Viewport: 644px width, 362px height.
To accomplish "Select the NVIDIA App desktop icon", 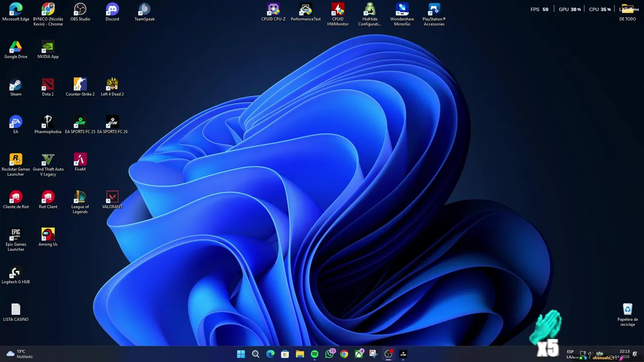I will click(48, 50).
